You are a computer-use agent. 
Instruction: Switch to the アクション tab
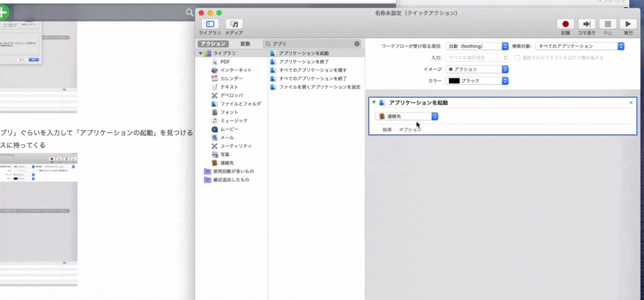213,44
